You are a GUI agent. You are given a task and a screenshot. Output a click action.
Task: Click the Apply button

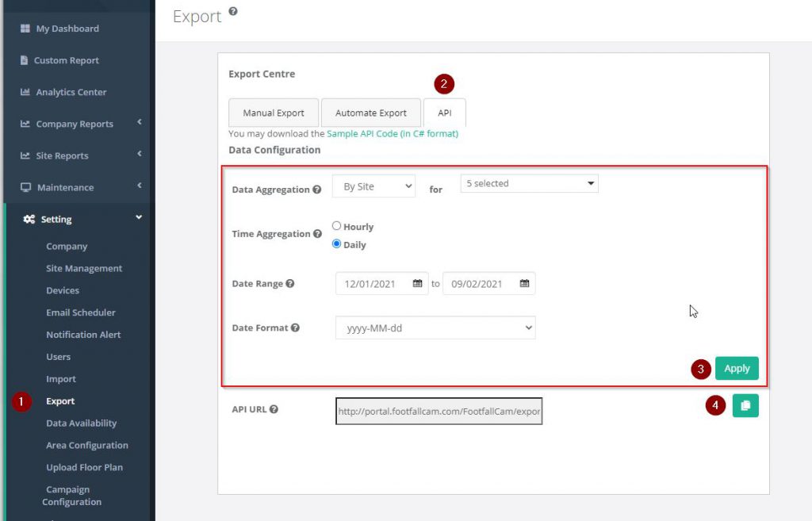[737, 368]
